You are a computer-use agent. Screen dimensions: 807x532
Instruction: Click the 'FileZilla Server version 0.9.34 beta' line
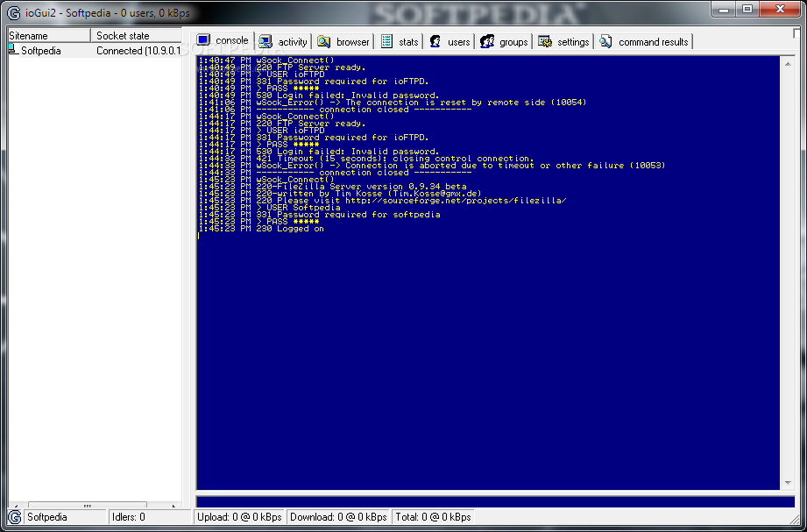[332, 187]
